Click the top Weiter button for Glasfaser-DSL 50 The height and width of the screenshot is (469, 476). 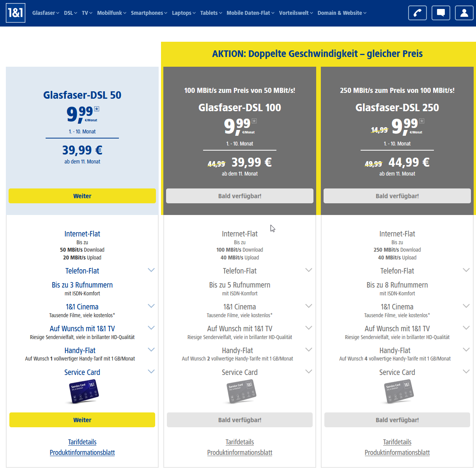(82, 196)
